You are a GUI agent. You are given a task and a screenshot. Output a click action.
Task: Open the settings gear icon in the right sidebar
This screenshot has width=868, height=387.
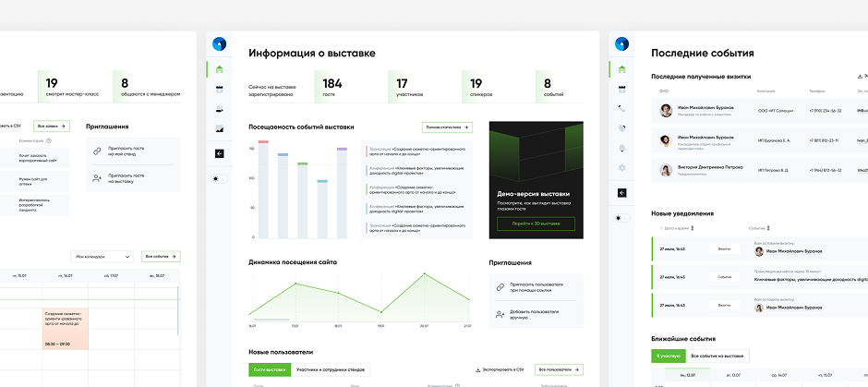621,167
